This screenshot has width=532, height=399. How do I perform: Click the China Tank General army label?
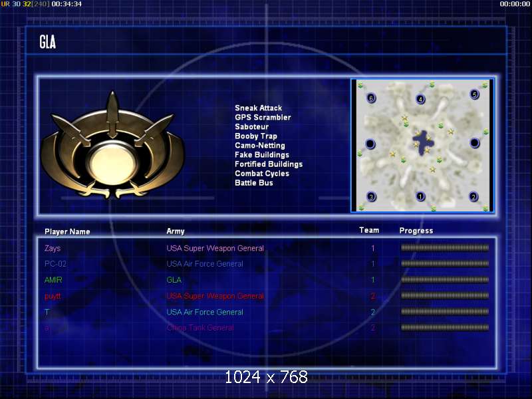[200, 328]
